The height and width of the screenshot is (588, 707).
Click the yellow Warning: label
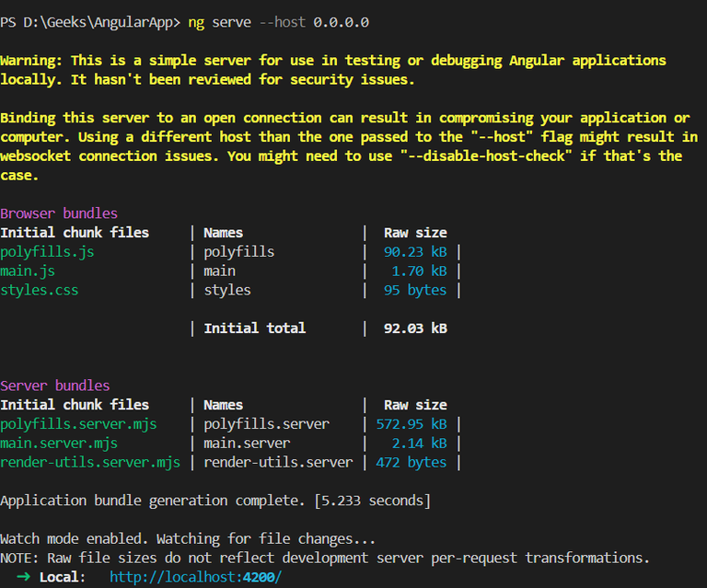31,61
